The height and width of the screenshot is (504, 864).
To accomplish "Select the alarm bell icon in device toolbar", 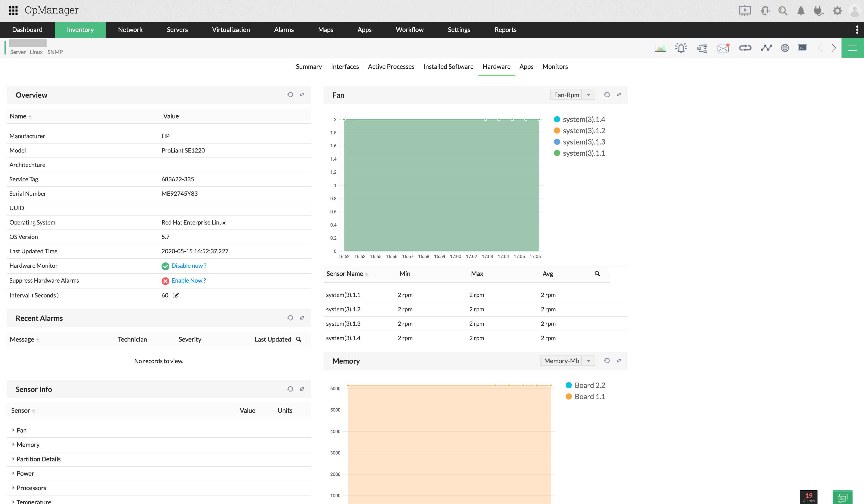I will 681,48.
